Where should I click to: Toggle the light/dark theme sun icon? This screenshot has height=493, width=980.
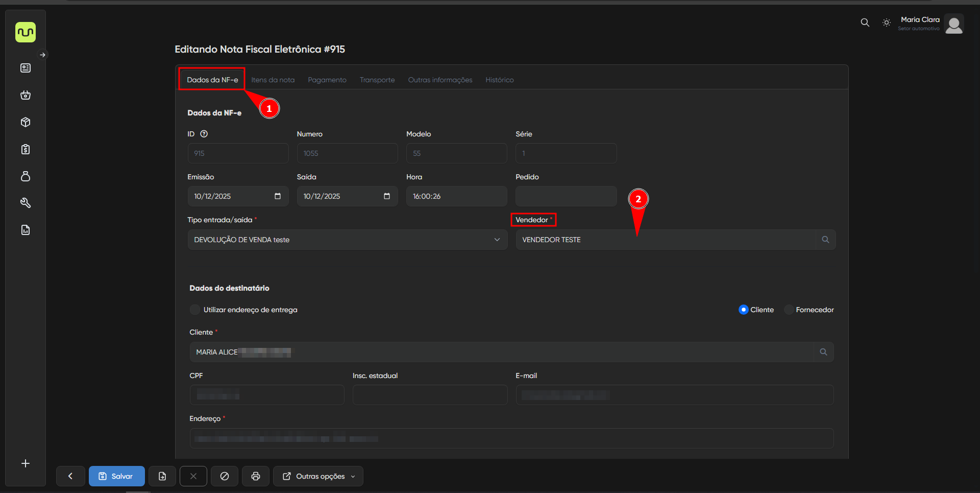coord(887,22)
